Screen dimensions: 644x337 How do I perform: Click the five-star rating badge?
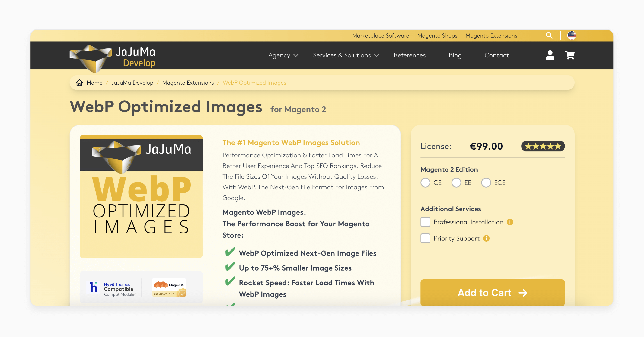(543, 146)
